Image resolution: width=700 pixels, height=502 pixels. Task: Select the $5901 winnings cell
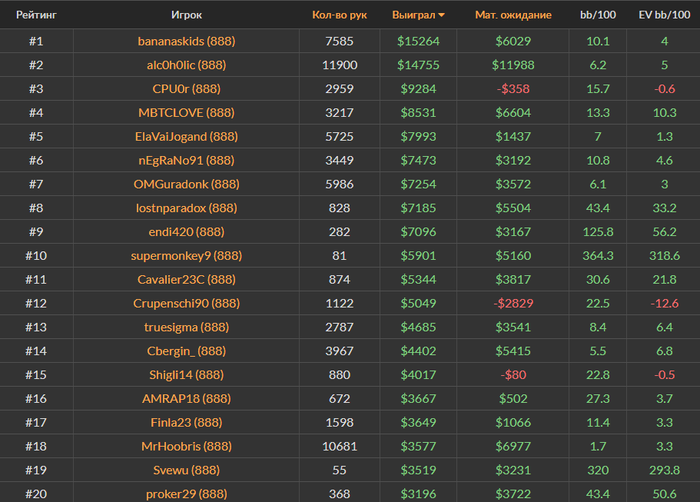pyautogui.click(x=418, y=255)
